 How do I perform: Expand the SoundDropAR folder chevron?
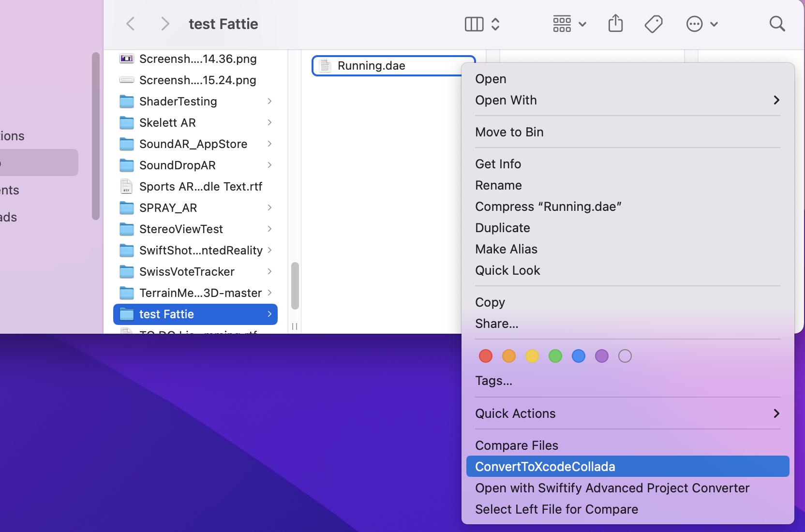coord(269,165)
